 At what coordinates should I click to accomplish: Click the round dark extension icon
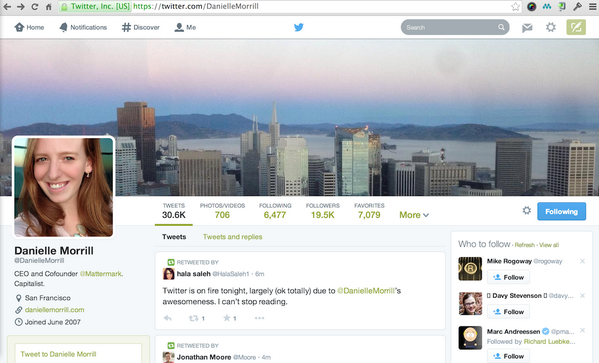[x=531, y=6]
